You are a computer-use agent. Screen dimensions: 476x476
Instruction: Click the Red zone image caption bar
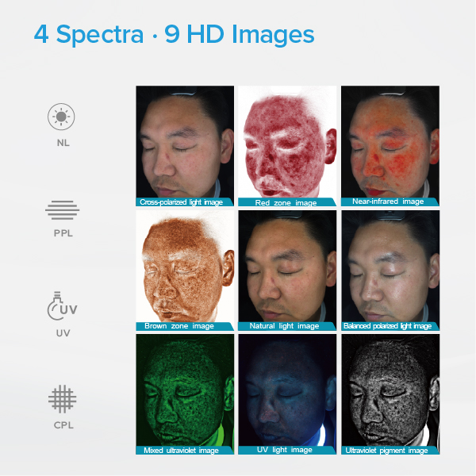(287, 202)
